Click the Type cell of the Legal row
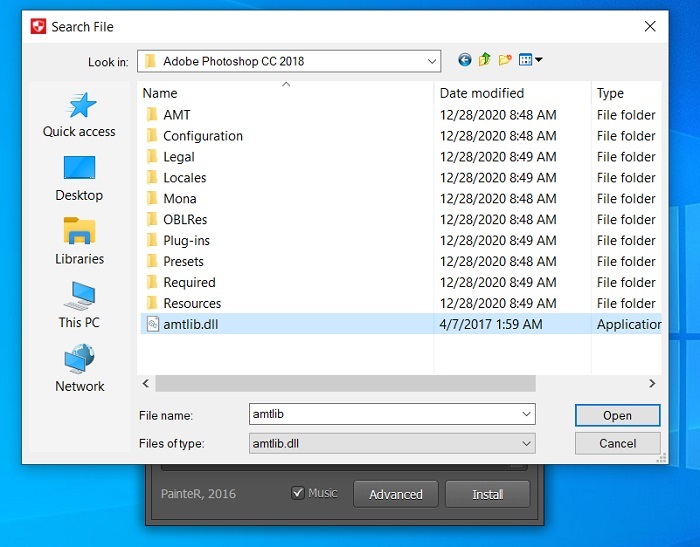 pos(626,157)
